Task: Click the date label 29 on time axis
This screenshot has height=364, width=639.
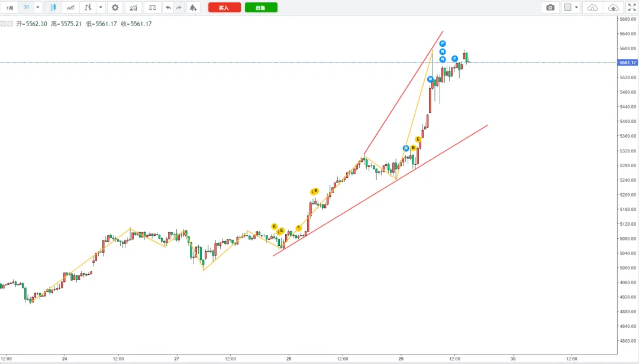Action: pos(401,359)
